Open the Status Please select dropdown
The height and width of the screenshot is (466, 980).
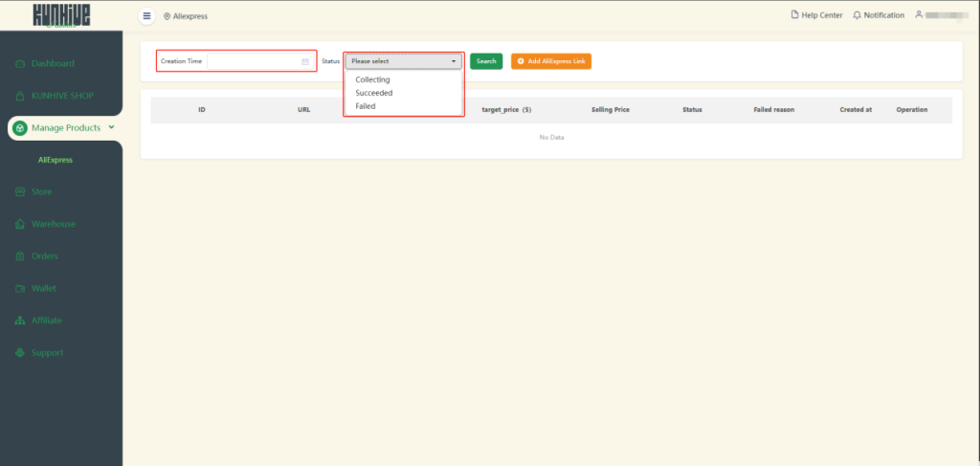(x=404, y=61)
